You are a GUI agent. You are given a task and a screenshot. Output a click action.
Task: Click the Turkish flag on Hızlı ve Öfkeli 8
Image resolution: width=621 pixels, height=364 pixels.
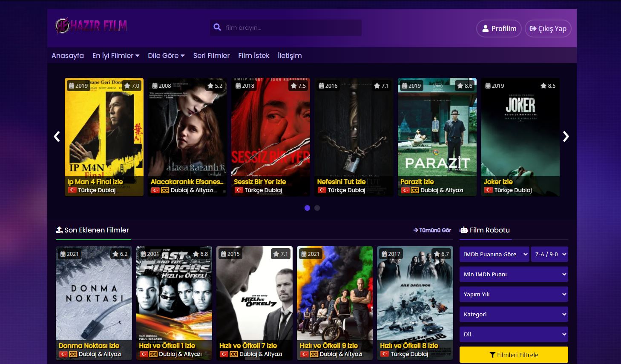click(x=384, y=354)
